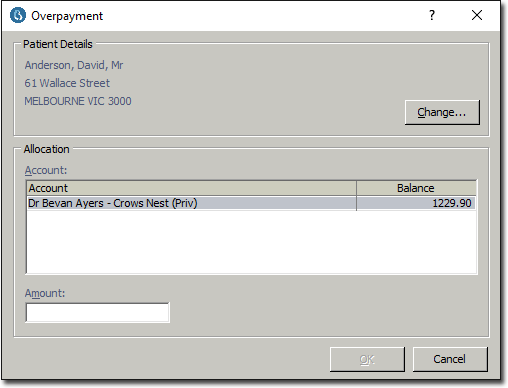
Task: Select the Dr Bevan Ayers account row
Action: click(x=251, y=203)
